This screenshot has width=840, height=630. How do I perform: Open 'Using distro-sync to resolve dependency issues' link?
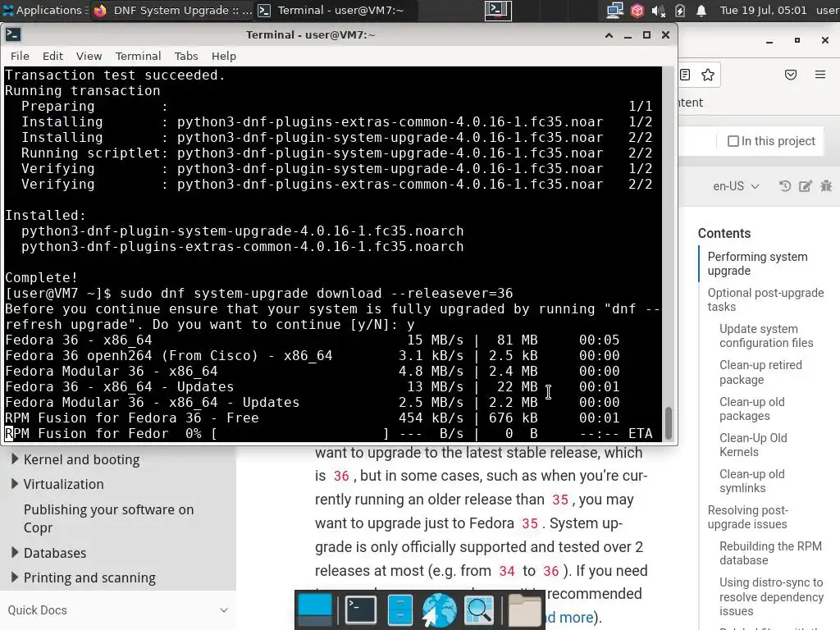[771, 596]
